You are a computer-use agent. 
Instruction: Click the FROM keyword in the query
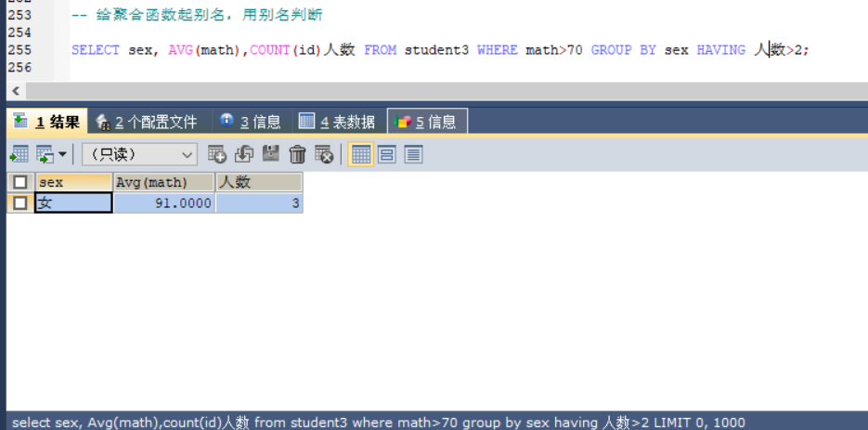click(x=381, y=50)
